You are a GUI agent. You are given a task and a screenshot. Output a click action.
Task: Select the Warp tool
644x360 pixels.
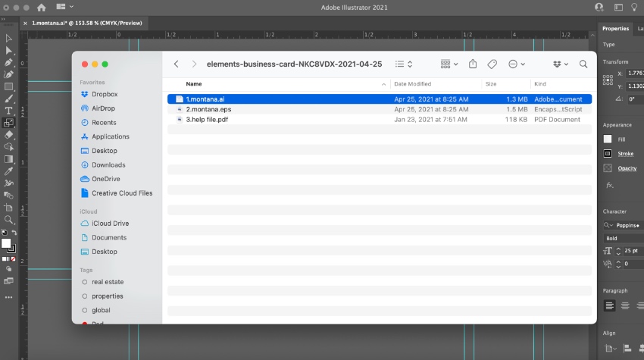(x=8, y=183)
